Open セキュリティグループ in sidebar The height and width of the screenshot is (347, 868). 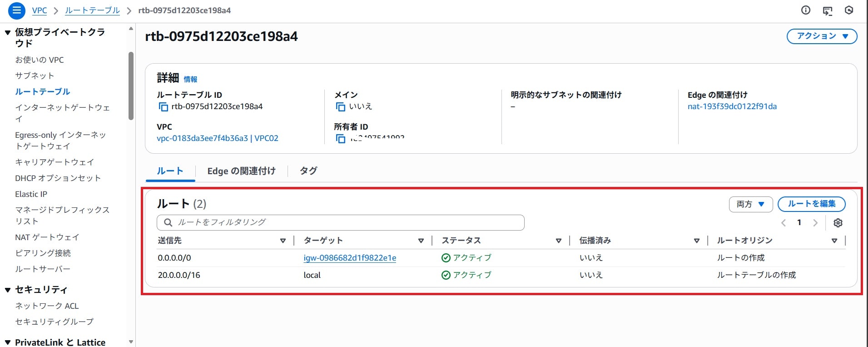55,322
